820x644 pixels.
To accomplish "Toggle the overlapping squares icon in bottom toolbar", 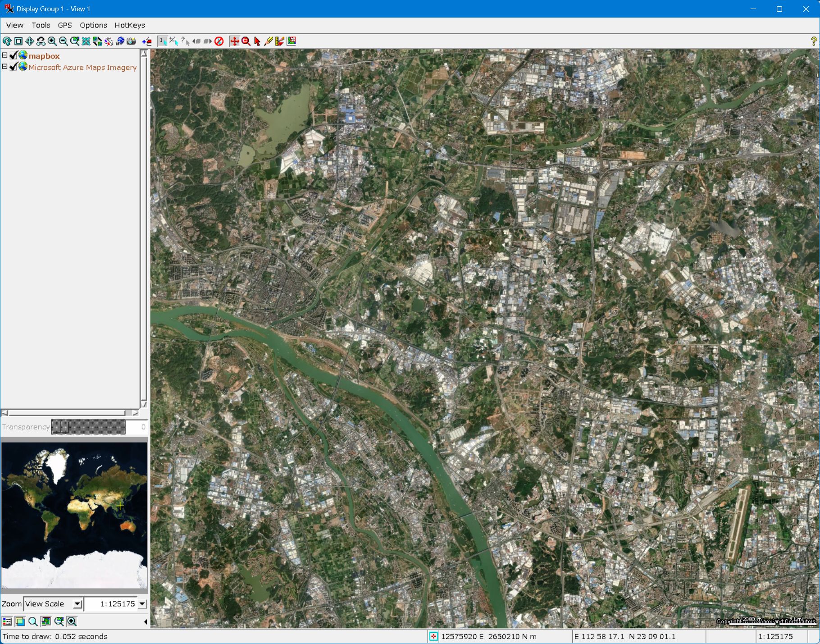I will [x=20, y=621].
